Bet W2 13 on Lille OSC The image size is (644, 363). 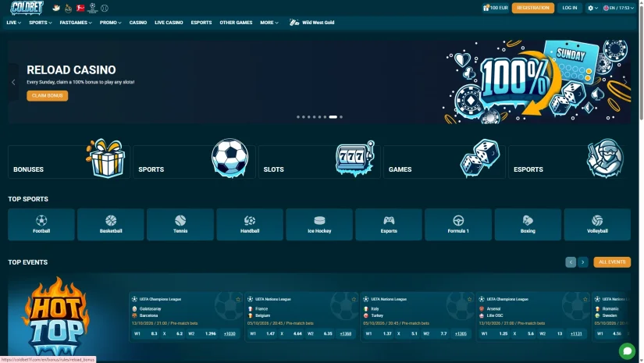(552, 334)
